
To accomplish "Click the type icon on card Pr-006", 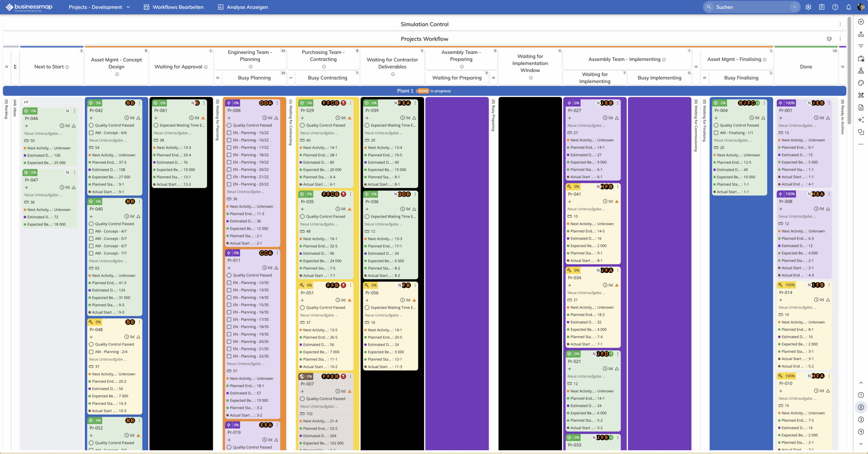I will (x=229, y=103).
